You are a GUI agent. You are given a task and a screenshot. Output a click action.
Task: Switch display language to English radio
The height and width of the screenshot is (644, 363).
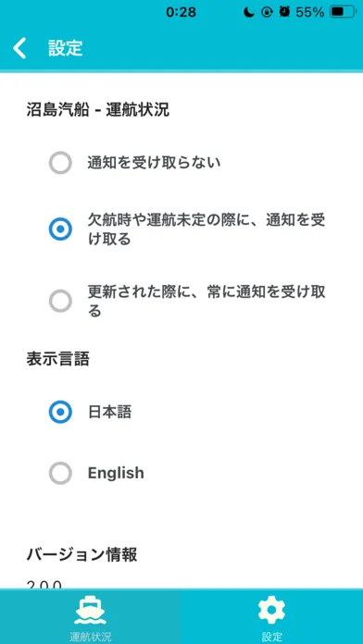tap(60, 473)
